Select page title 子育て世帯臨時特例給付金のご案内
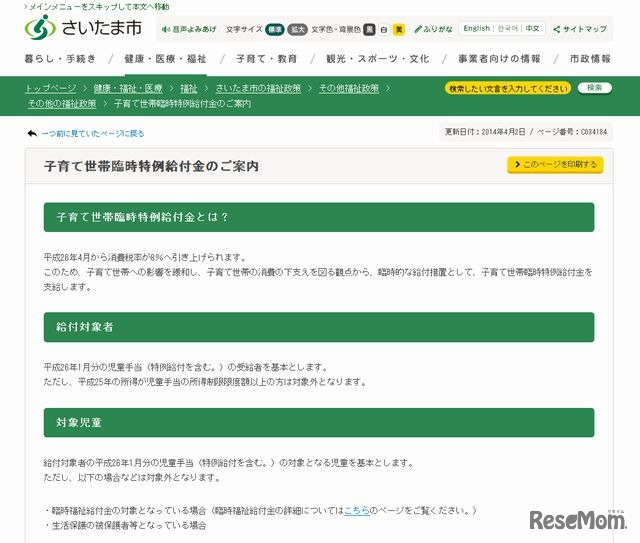This screenshot has height=543, width=640. pyautogui.click(x=151, y=166)
